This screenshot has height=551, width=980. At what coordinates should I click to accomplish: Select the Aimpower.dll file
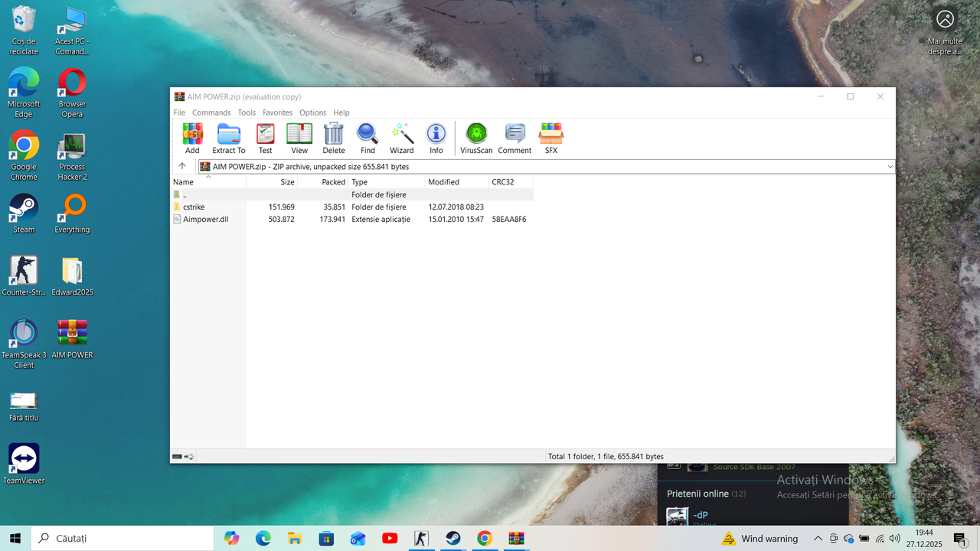tap(351, 219)
